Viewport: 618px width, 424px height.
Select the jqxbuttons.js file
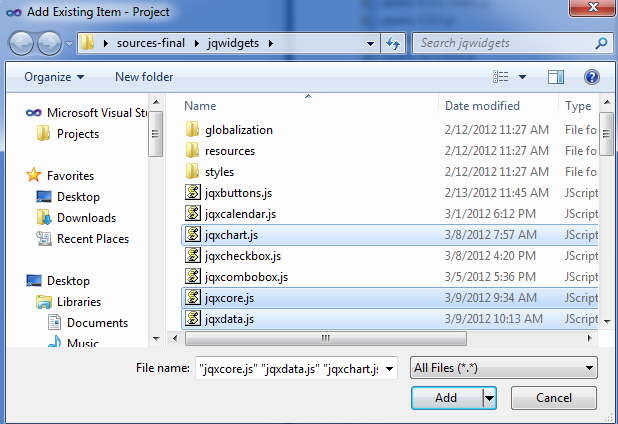tap(389, 193)
